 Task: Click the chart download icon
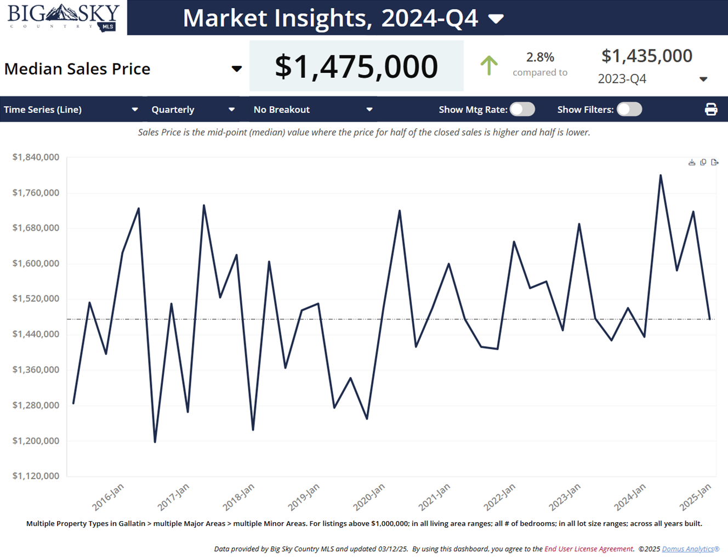(x=692, y=162)
